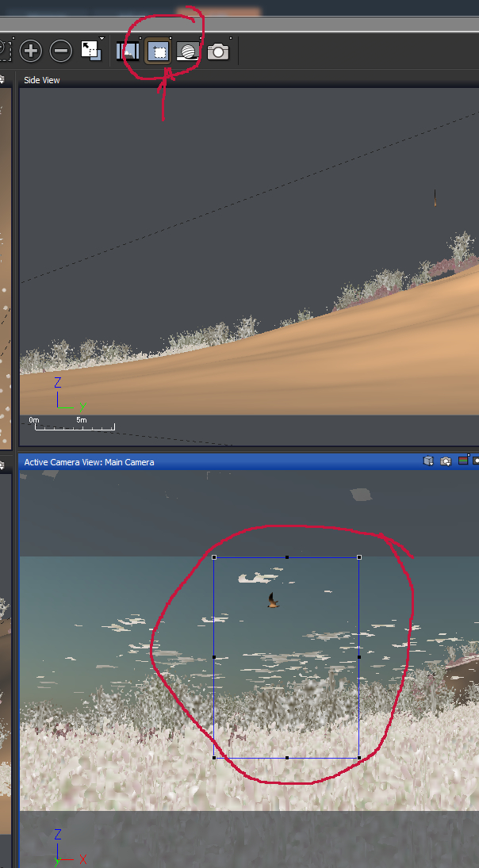
Task: Click the render sphere icon
Action: tap(188, 52)
